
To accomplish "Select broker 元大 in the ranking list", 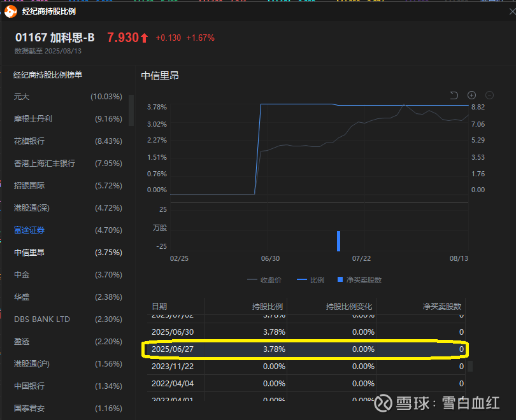I will (68, 97).
